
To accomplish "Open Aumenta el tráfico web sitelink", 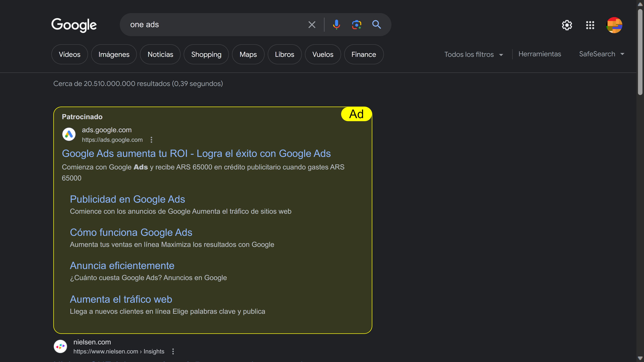I will (121, 299).
